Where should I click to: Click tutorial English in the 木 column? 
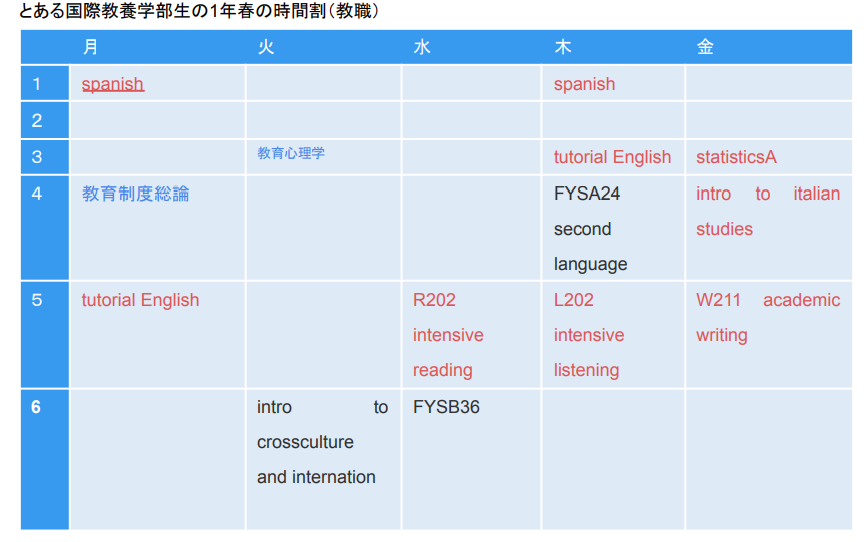612,157
